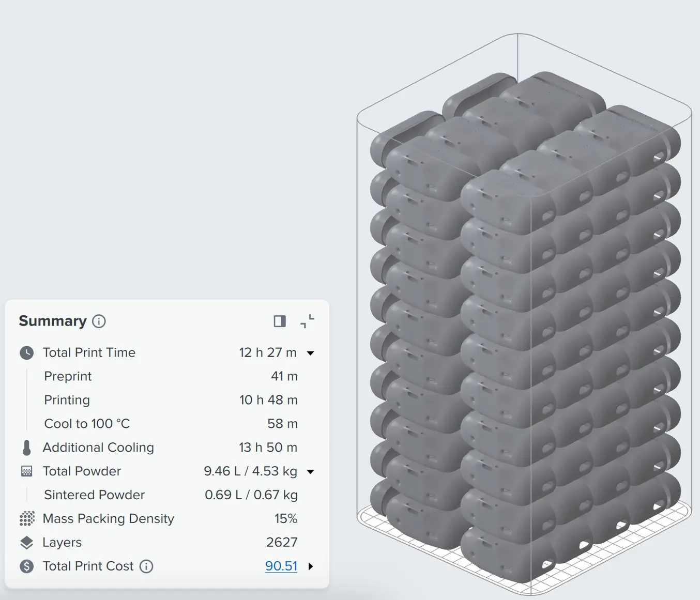
Task: Click the Layers stack icon
Action: point(27,543)
